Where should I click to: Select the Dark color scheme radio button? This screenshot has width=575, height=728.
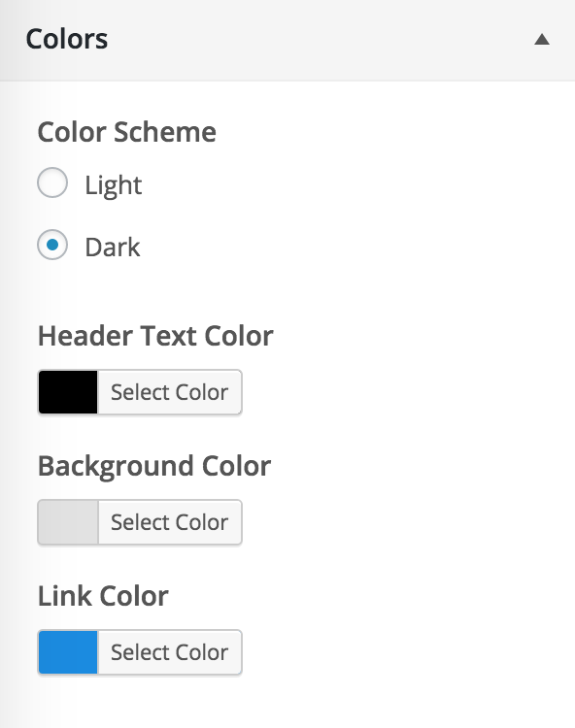click(x=52, y=245)
